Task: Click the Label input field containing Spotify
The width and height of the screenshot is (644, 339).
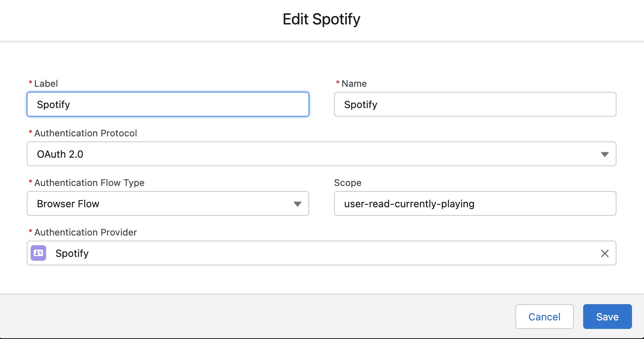Action: click(x=168, y=104)
